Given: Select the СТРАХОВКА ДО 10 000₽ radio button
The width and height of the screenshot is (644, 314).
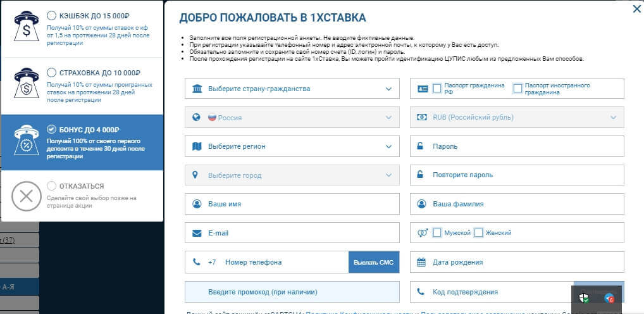Looking at the screenshot, I should 51,73.
